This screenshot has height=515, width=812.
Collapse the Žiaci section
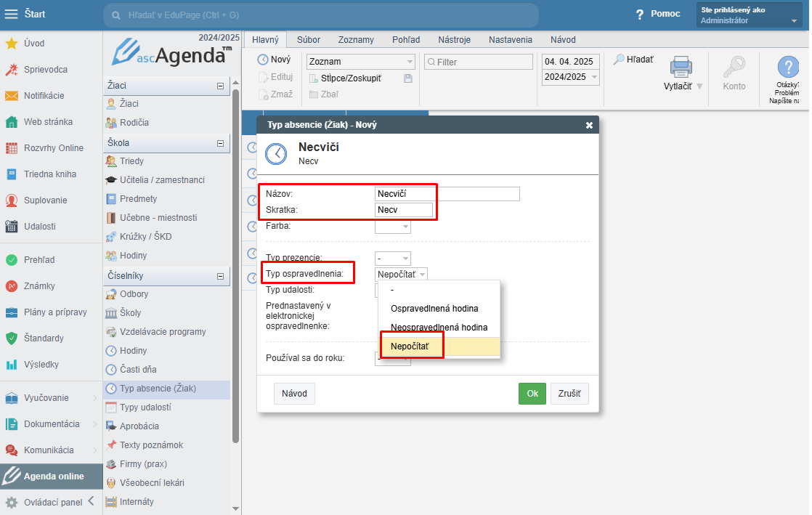pyautogui.click(x=220, y=86)
